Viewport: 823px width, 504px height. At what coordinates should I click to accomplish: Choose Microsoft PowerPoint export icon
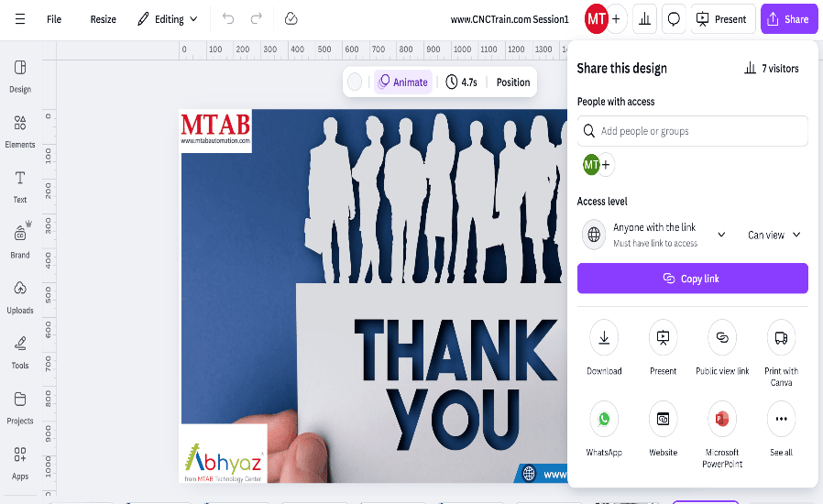tap(722, 419)
